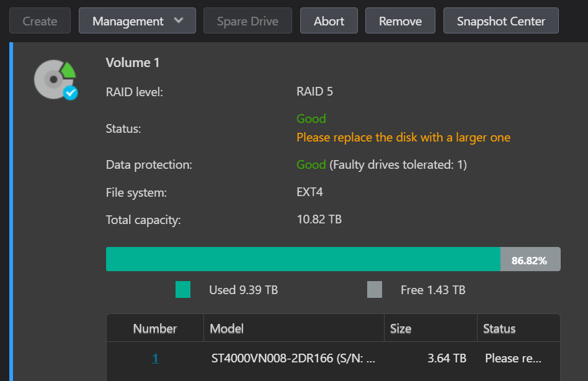Click the truncated disk status cell
Image resolution: width=588 pixels, height=381 pixels.
pos(513,358)
